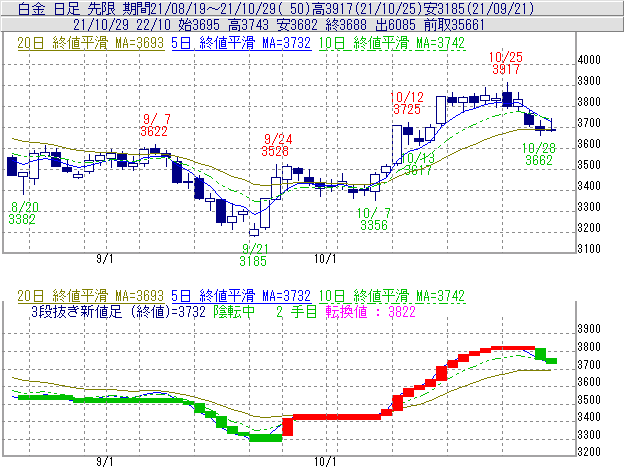Click the last green block in the lower chart
The height and width of the screenshot is (475, 624).
(551, 361)
